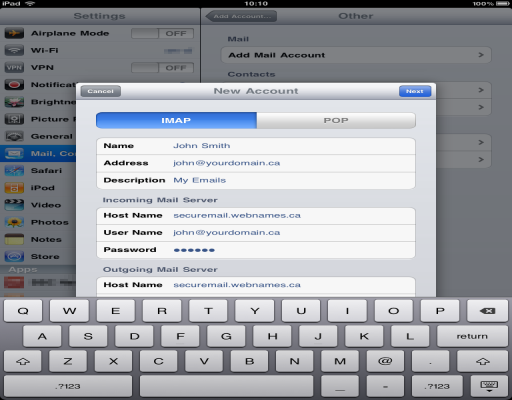Image resolution: width=512 pixels, height=400 pixels.
Task: Tap the incoming Password field
Action: pyautogui.click(x=256, y=250)
